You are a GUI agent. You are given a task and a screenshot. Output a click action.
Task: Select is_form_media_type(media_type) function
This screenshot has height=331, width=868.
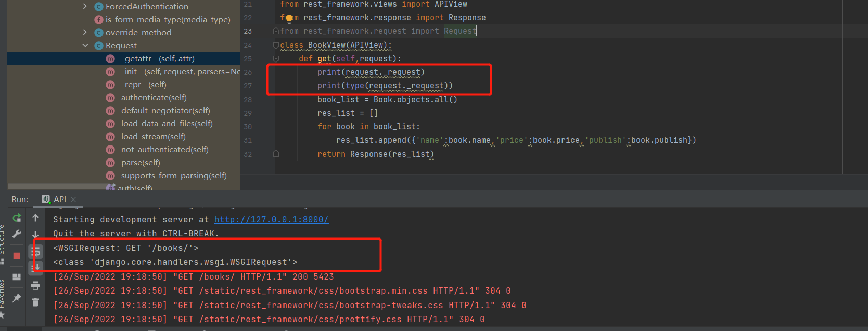pos(168,19)
